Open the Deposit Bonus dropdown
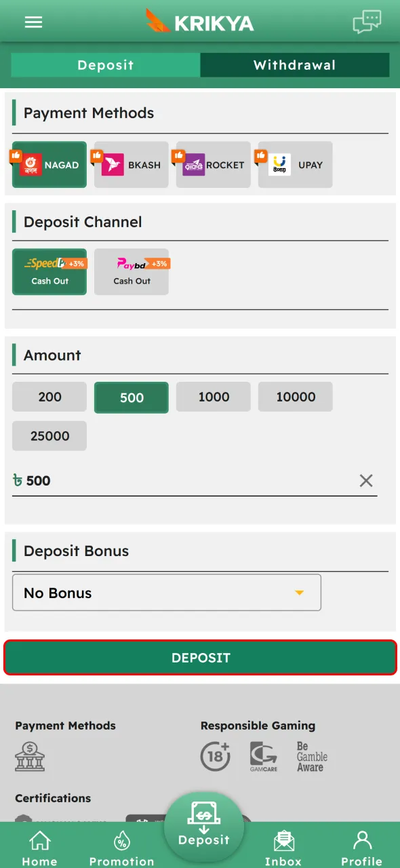This screenshot has width=400, height=868. pyautogui.click(x=167, y=593)
